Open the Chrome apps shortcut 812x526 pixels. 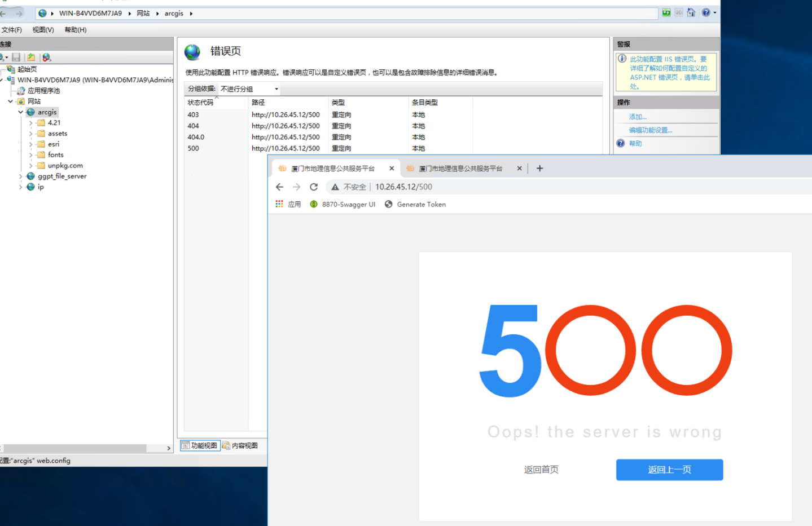point(288,205)
